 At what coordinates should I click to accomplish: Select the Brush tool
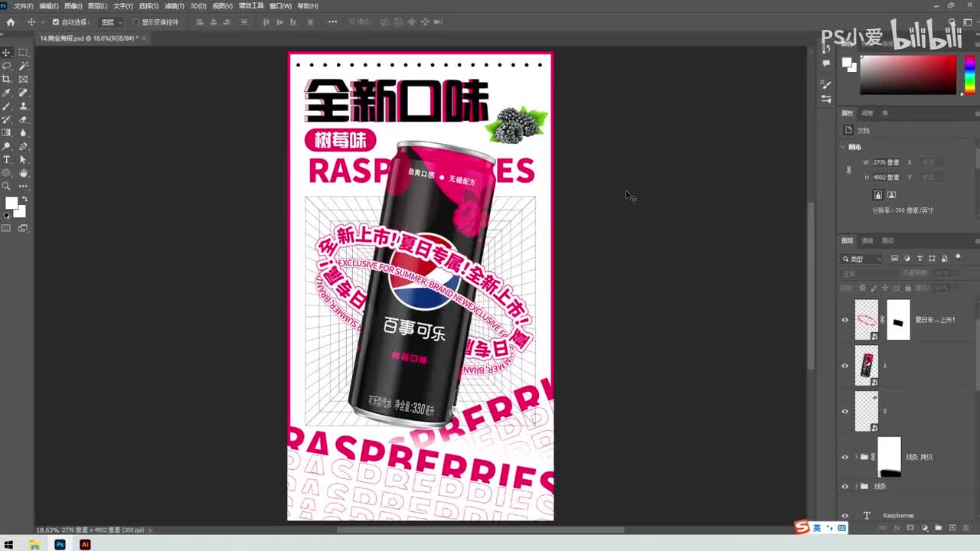(7, 106)
